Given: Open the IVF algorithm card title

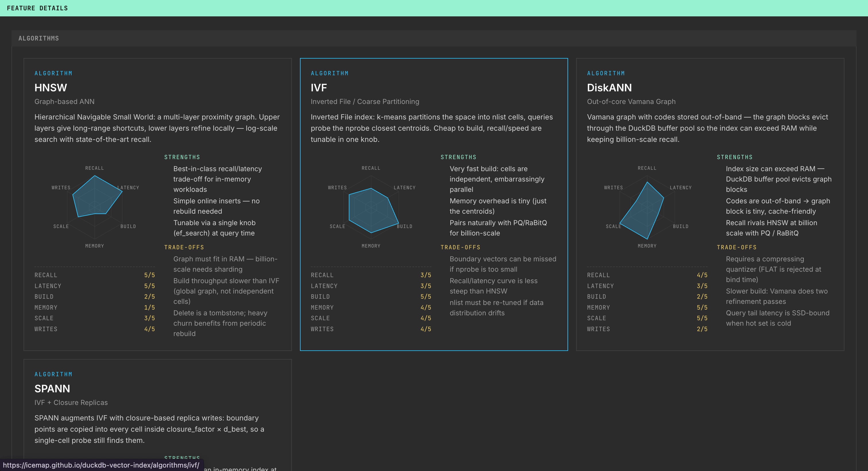Looking at the screenshot, I should coord(318,88).
